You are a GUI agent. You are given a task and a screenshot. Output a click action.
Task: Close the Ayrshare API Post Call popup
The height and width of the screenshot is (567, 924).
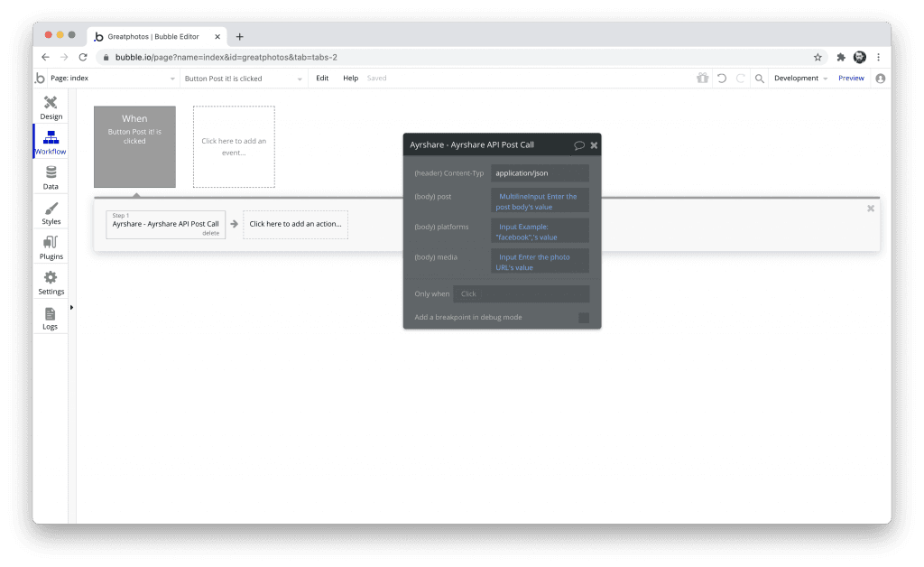pyautogui.click(x=594, y=145)
